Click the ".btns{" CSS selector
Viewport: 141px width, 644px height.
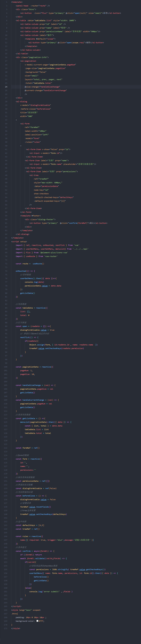[15, 614]
